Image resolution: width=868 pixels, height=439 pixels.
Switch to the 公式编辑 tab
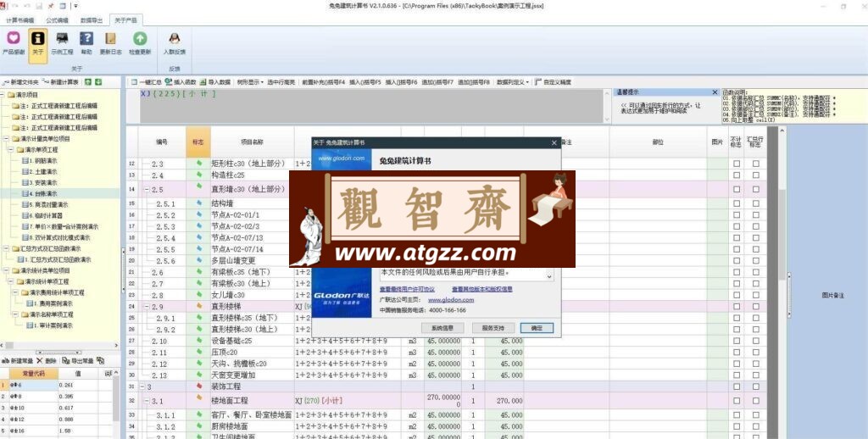click(57, 20)
